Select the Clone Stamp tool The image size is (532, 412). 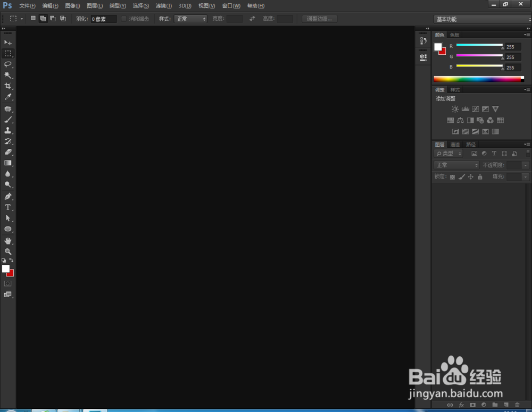pos(8,131)
